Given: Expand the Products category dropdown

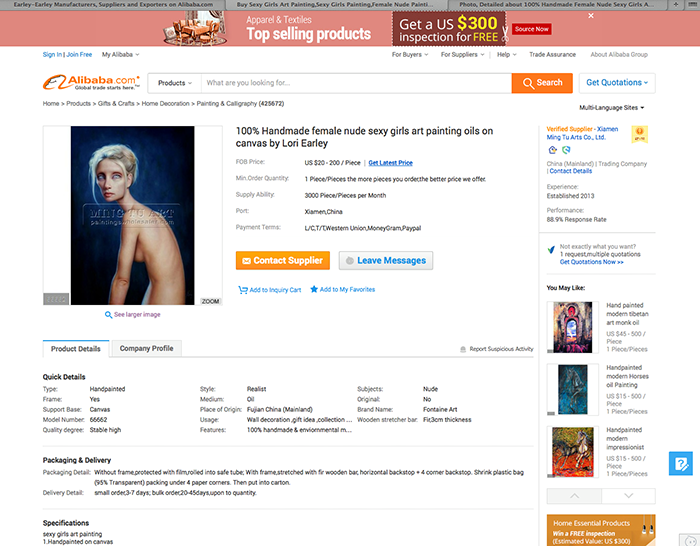Looking at the screenshot, I should point(175,83).
